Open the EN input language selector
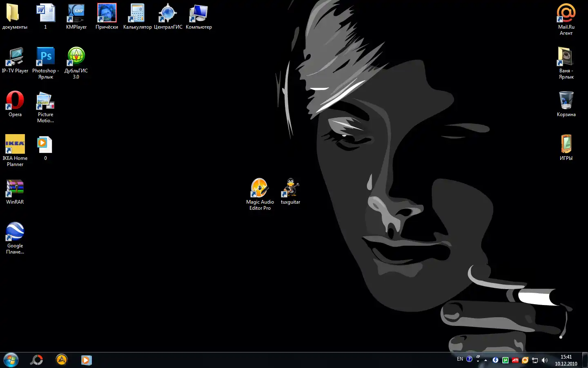The width and height of the screenshot is (588, 368). tap(460, 359)
